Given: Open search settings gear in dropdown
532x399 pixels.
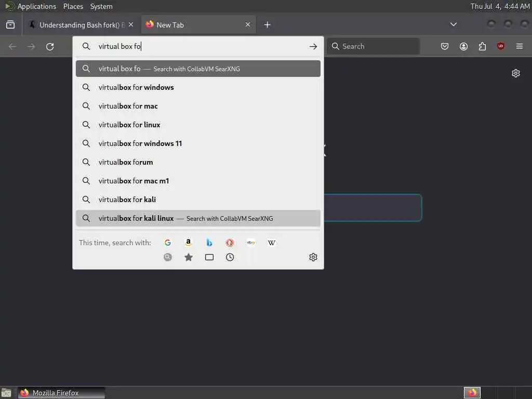Looking at the screenshot, I should click(x=313, y=257).
